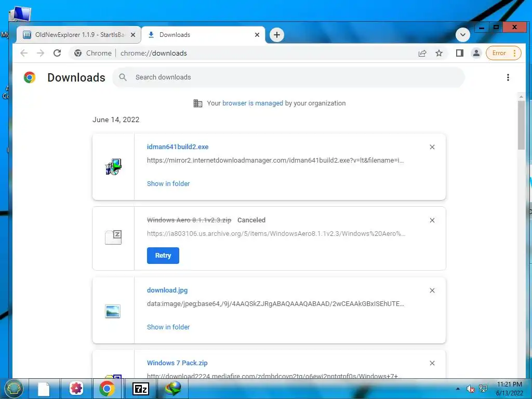This screenshot has height=399, width=532.
Task: Click the download.jpg image icon
Action: (113, 311)
